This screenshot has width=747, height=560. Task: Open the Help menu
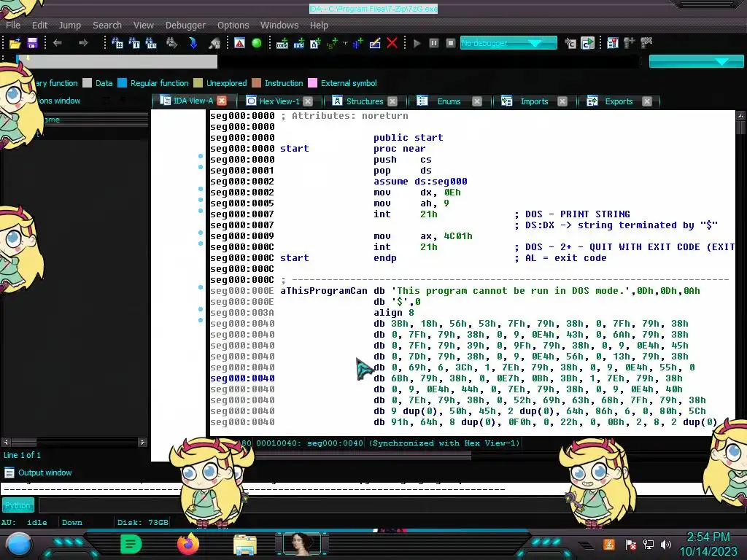tap(319, 26)
